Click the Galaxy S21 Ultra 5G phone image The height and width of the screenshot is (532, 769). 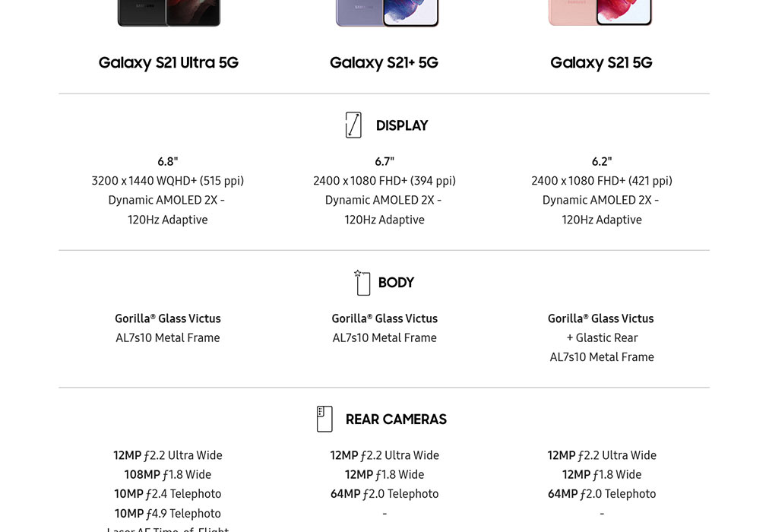tap(169, 13)
